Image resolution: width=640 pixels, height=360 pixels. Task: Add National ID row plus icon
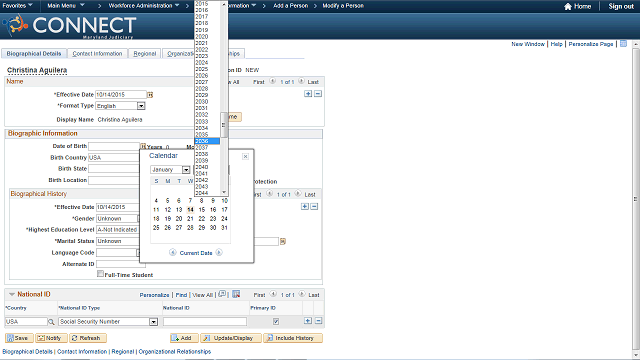308,321
